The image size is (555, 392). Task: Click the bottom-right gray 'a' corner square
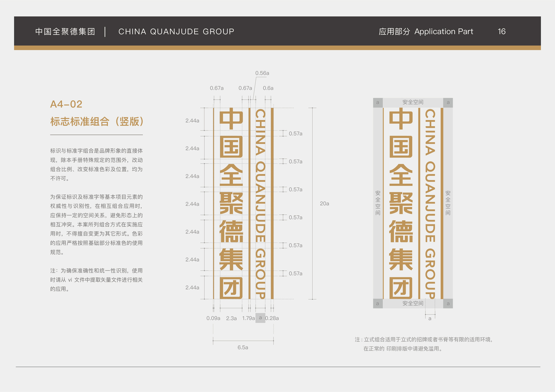pos(448,304)
